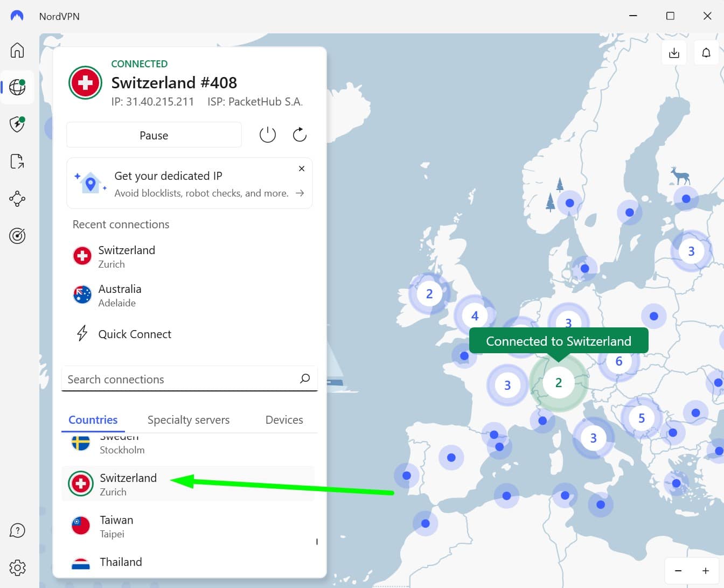Click the Switzerland flag in connection header
Viewport: 724px width, 588px height.
[x=85, y=83]
